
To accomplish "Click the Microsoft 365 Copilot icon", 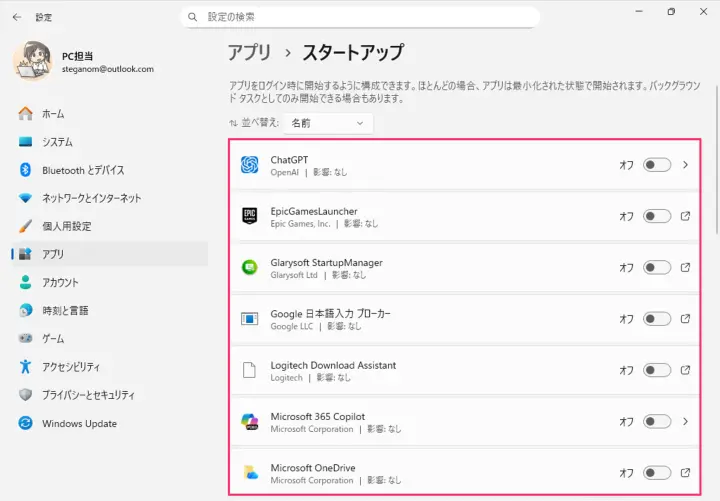I will pyautogui.click(x=250, y=421).
